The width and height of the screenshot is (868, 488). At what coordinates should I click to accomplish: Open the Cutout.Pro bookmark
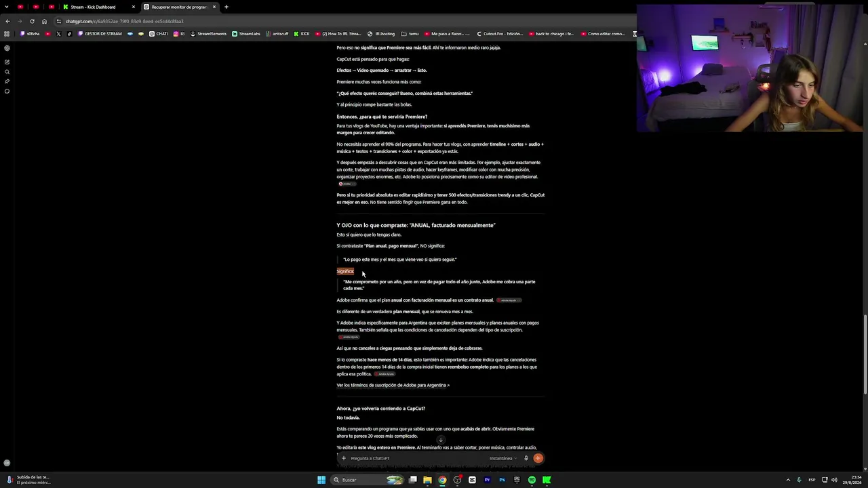(x=500, y=34)
